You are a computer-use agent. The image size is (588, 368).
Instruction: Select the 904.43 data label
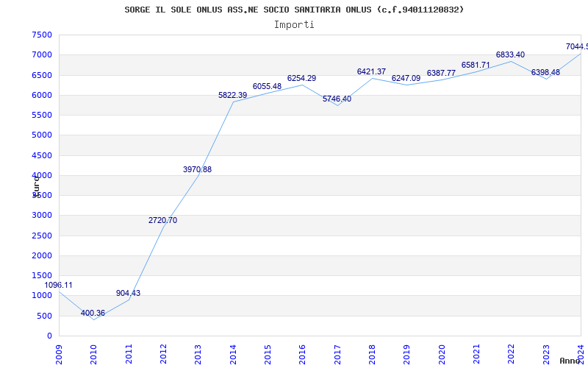[128, 293]
